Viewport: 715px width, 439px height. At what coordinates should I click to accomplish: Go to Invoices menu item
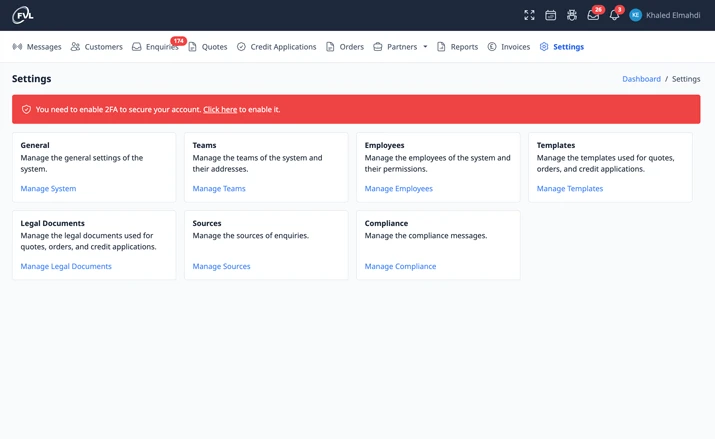click(x=515, y=46)
